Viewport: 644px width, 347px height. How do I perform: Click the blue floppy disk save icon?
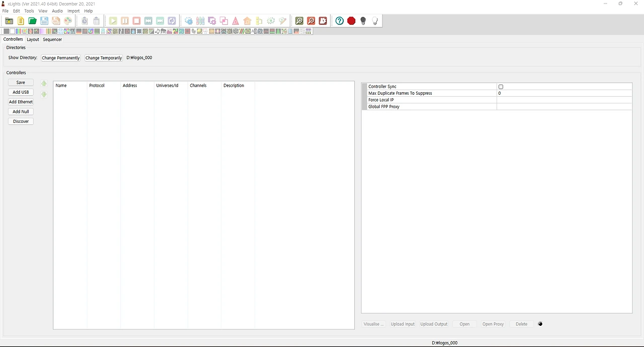pos(44,21)
